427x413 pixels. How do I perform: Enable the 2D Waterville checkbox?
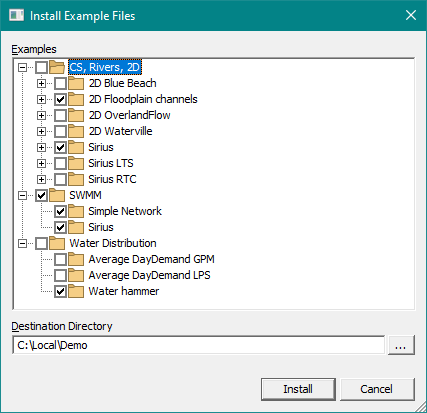coord(60,131)
